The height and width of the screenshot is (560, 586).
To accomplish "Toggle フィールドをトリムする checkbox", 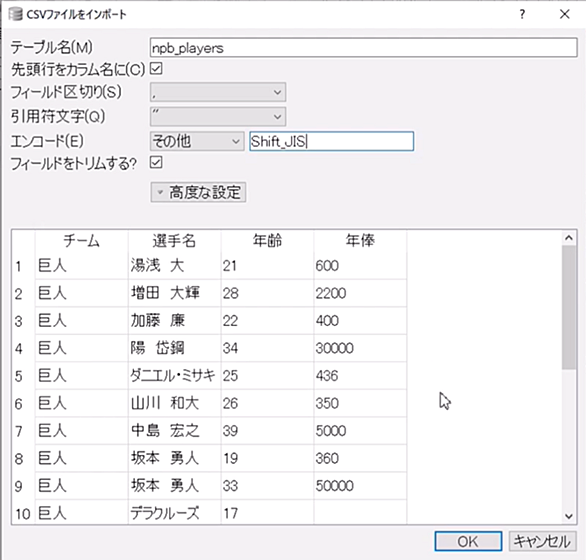I will [x=156, y=162].
